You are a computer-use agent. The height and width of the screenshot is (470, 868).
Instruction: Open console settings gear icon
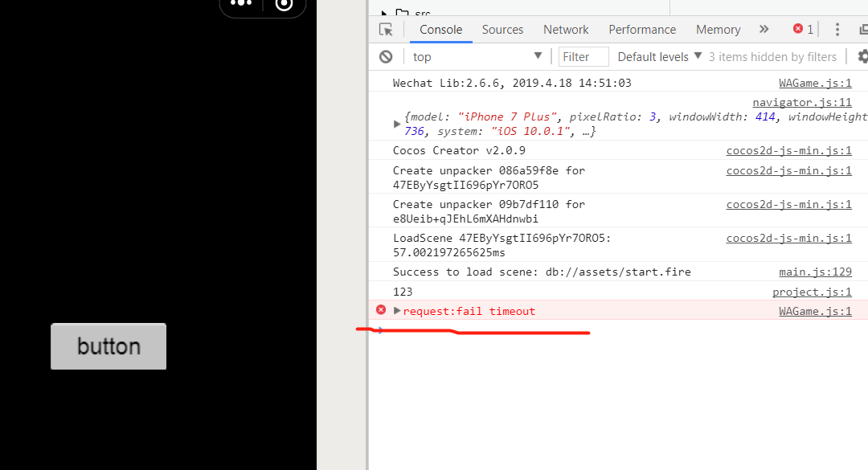point(863,56)
